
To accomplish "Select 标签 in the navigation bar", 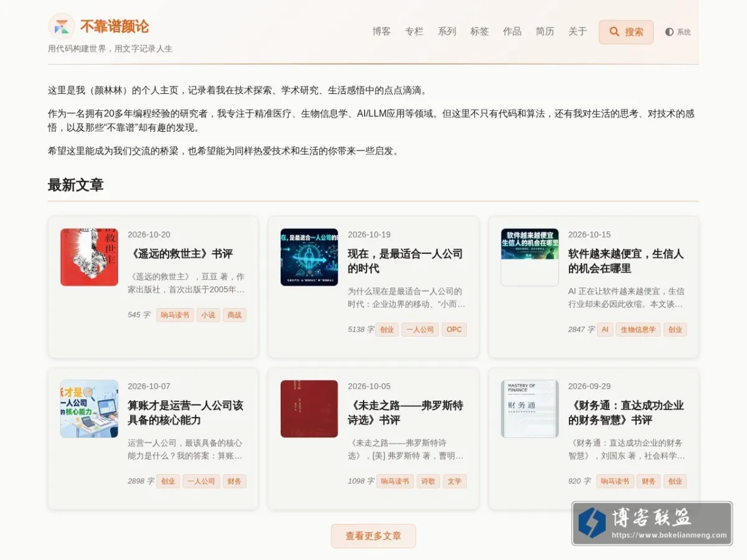I will click(479, 31).
